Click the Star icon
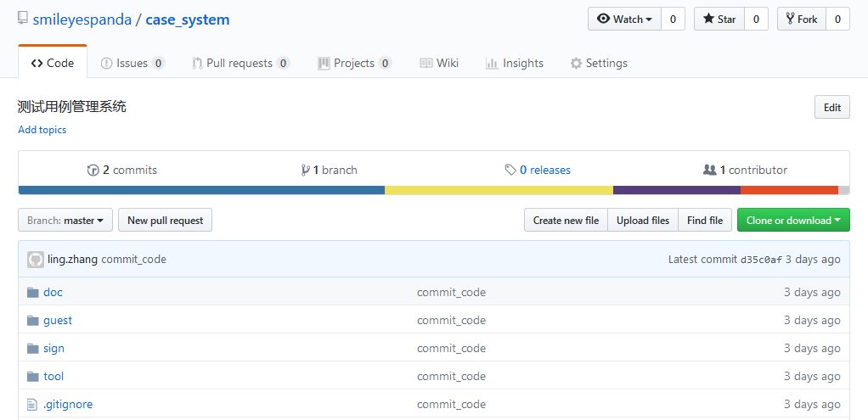The height and width of the screenshot is (420, 868). pos(708,19)
